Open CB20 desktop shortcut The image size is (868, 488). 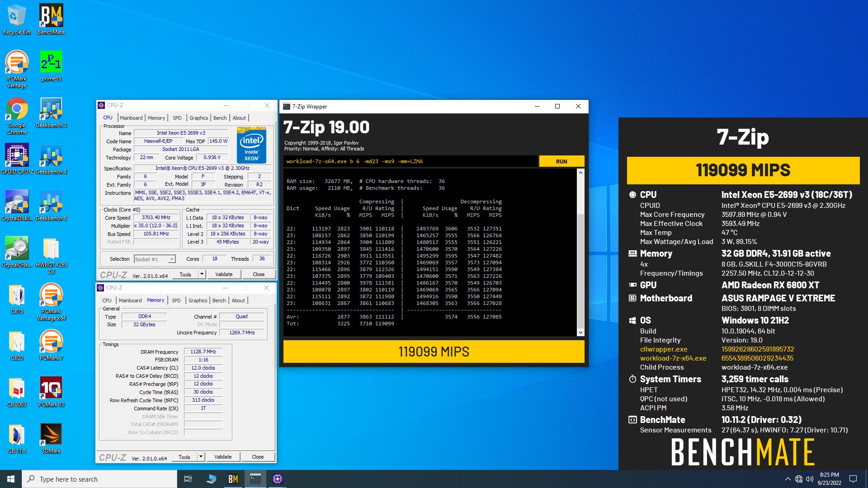pos(17,345)
